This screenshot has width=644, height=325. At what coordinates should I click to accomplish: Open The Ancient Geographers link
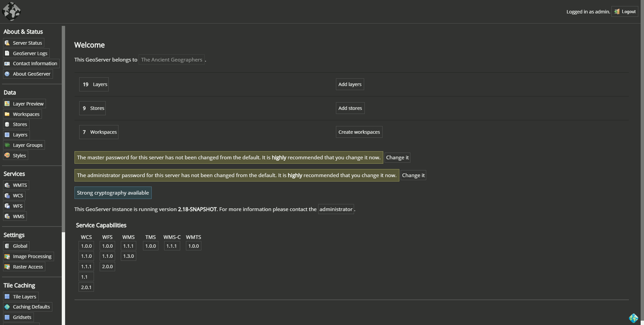(x=171, y=59)
